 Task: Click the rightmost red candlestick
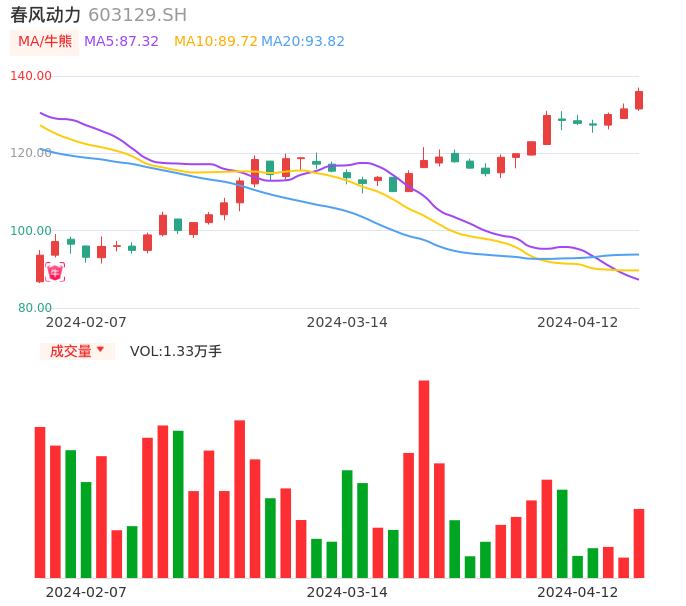(639, 100)
